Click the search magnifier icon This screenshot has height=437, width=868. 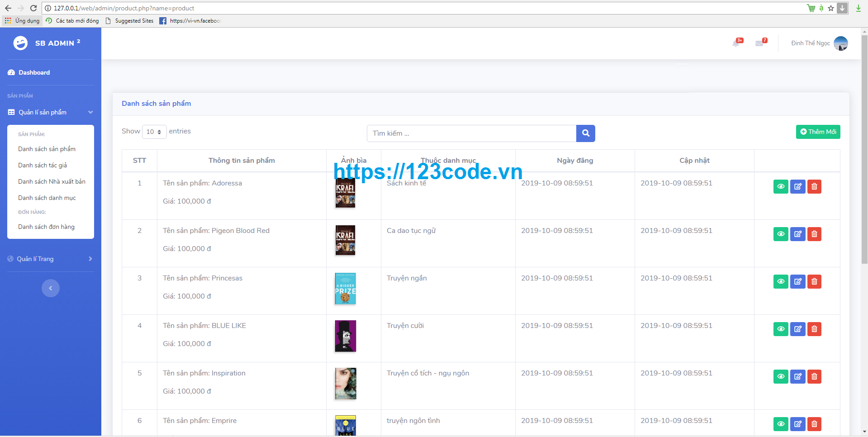[585, 133]
